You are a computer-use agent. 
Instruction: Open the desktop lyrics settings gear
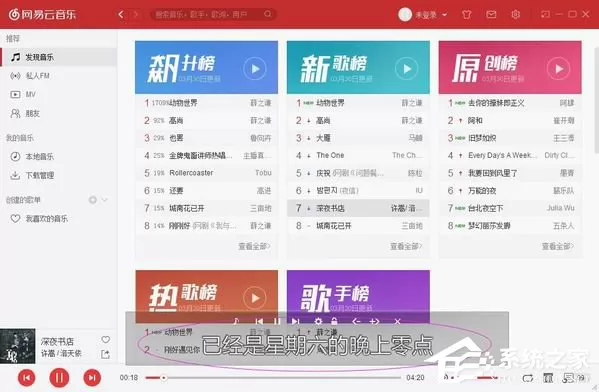[x=318, y=321]
